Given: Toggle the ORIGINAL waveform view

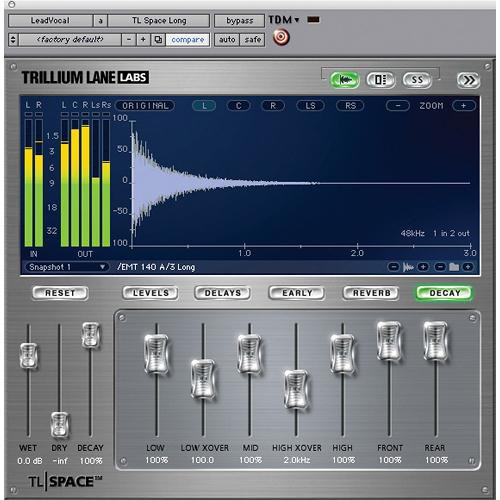Looking at the screenshot, I should [145, 106].
